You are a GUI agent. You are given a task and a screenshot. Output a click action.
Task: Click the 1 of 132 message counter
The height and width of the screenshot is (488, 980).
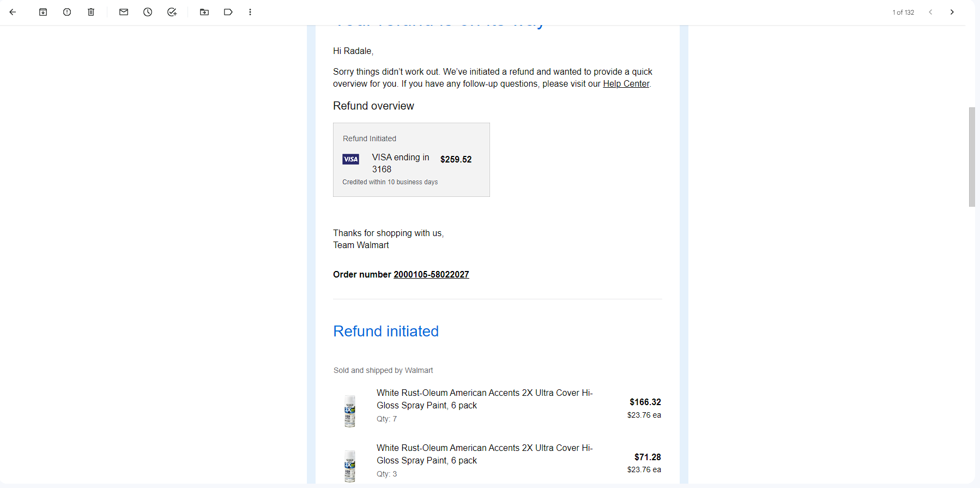(903, 12)
